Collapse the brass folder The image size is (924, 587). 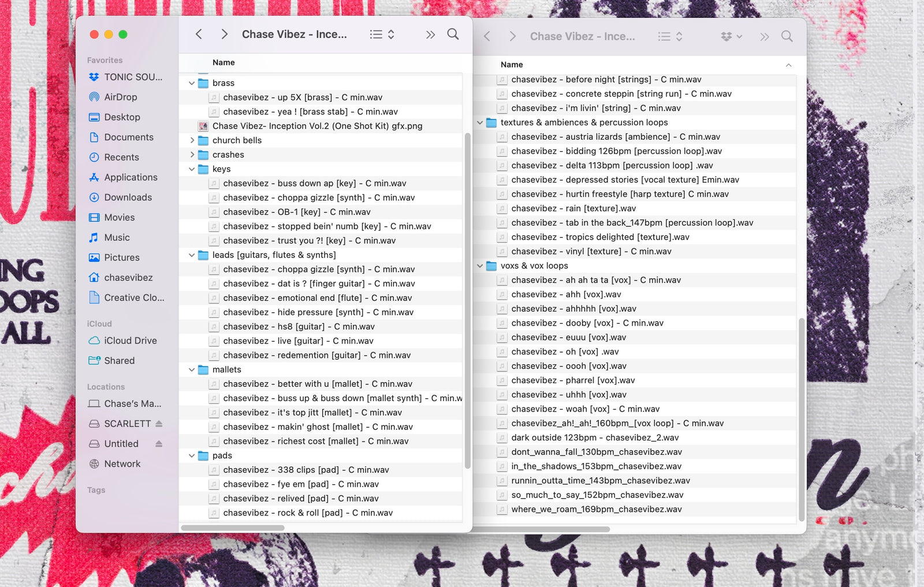(x=192, y=83)
